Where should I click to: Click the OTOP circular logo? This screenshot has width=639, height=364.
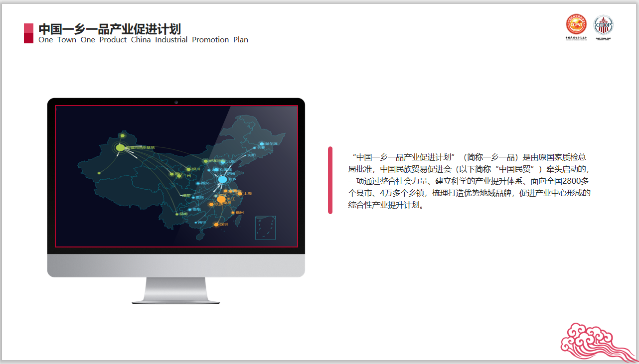click(603, 25)
